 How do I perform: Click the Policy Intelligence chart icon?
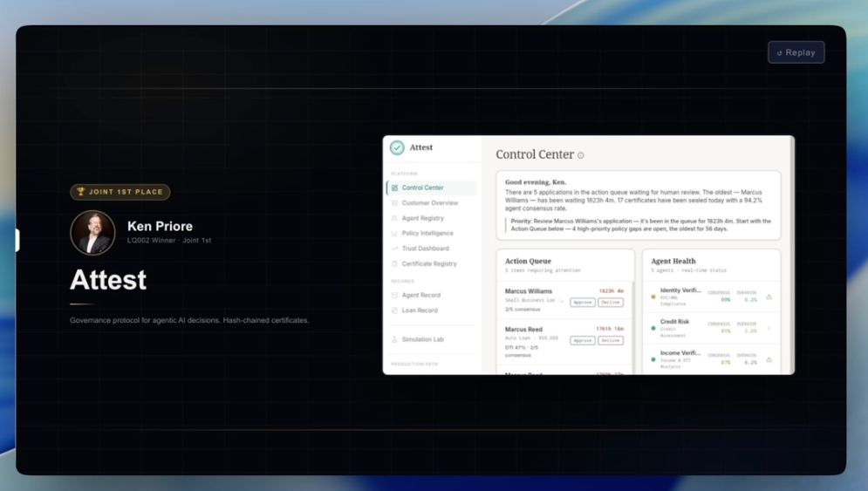[x=394, y=234]
